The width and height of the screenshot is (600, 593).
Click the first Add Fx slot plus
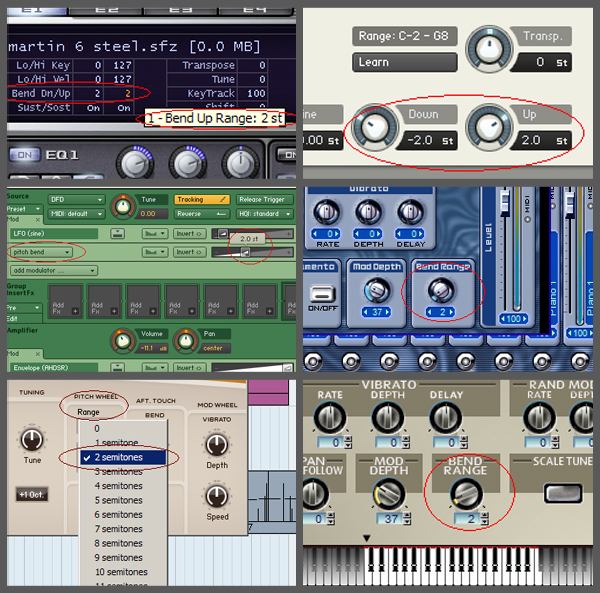[75, 311]
